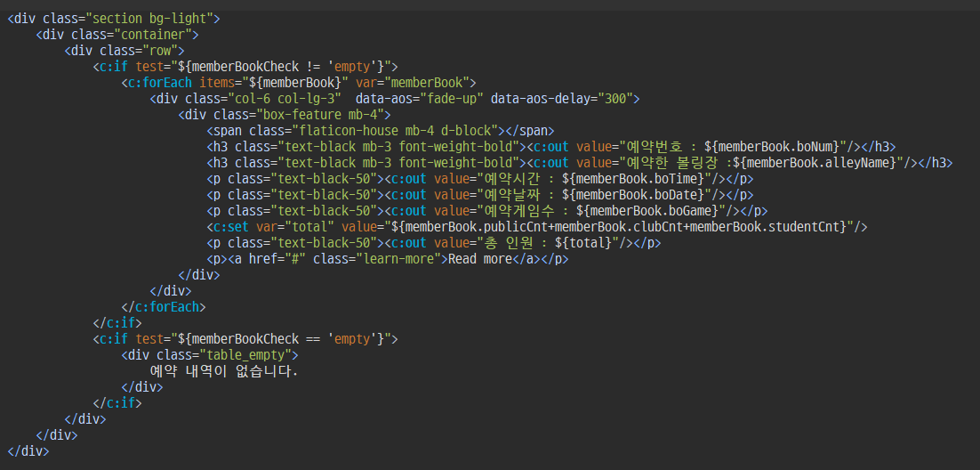Click the c:forEach opening tag name
The image size is (980, 470).
(160, 82)
